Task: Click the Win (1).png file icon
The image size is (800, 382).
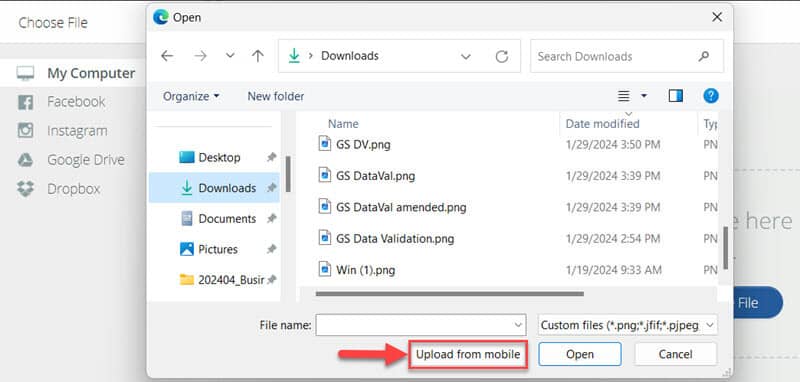Action: click(x=325, y=269)
